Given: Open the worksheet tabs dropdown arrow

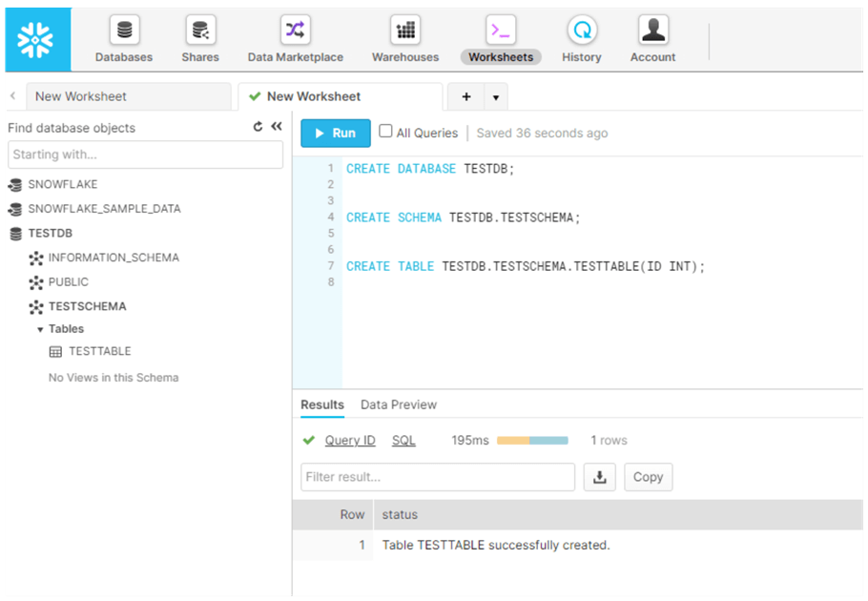Looking at the screenshot, I should 496,97.
